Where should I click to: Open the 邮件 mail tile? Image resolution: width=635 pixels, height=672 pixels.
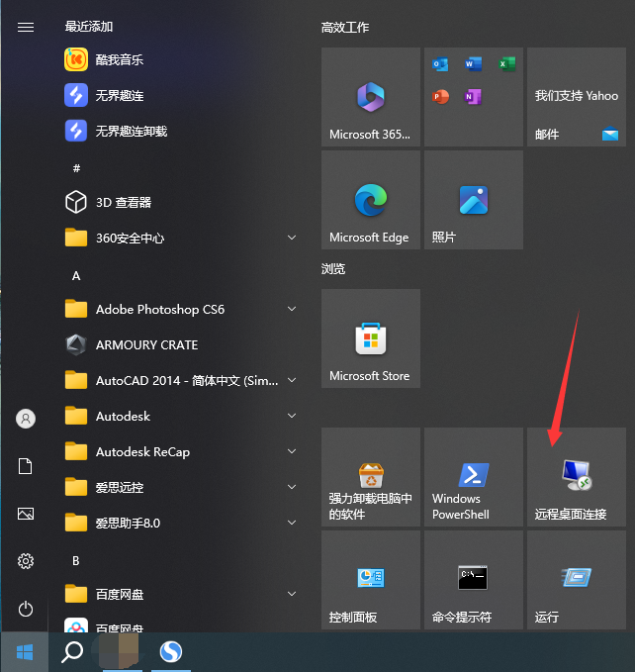tap(577, 97)
